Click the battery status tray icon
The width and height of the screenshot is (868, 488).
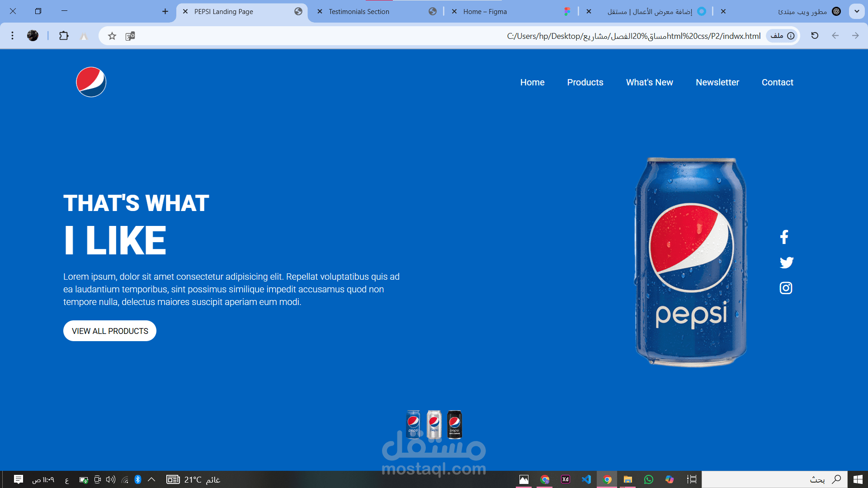pos(84,480)
